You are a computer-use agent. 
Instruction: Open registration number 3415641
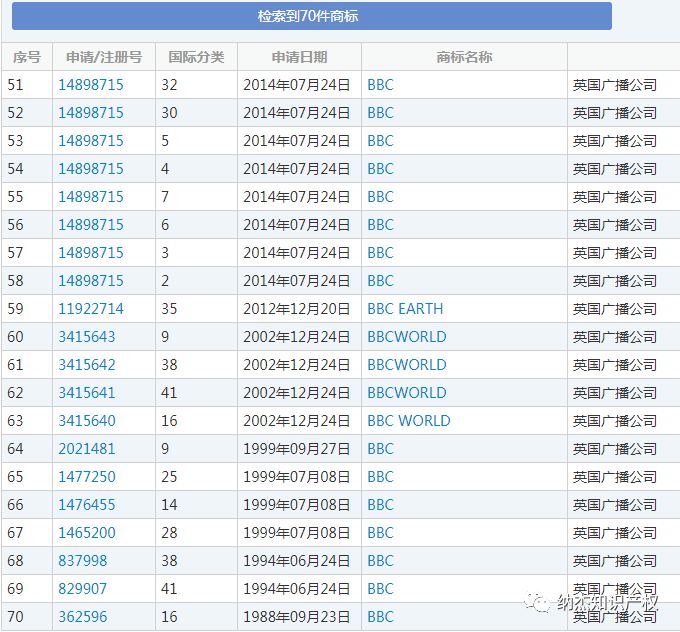tap(87, 393)
